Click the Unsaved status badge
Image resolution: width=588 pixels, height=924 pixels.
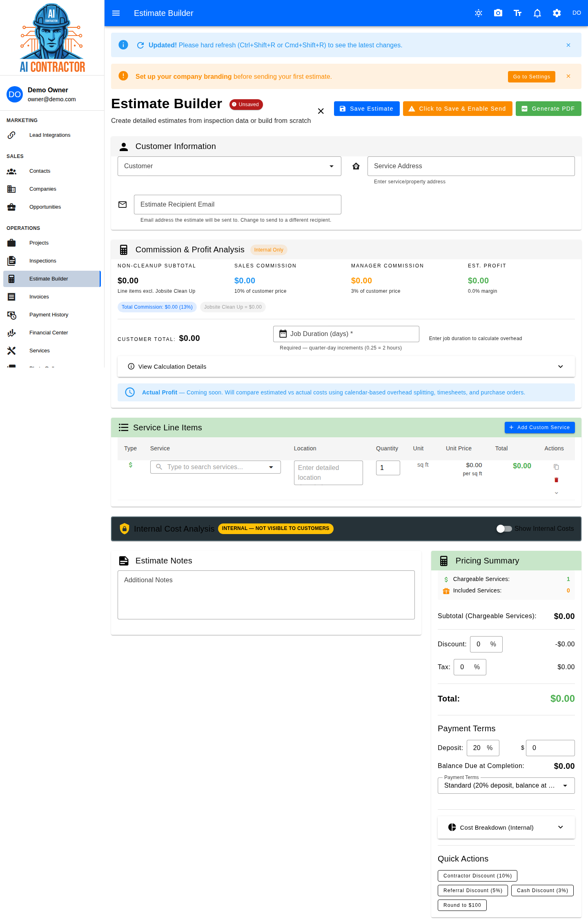tap(246, 105)
